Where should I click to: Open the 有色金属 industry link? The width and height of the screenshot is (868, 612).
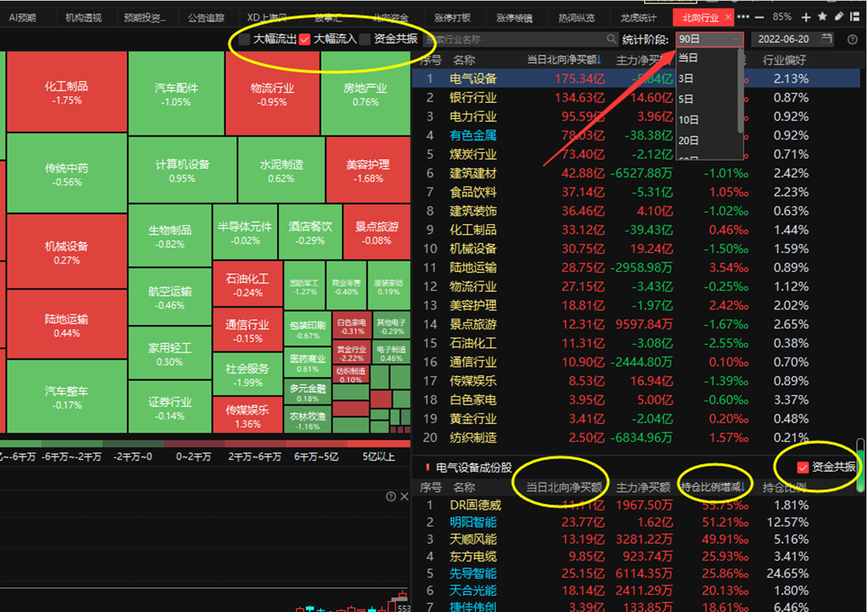point(472,135)
